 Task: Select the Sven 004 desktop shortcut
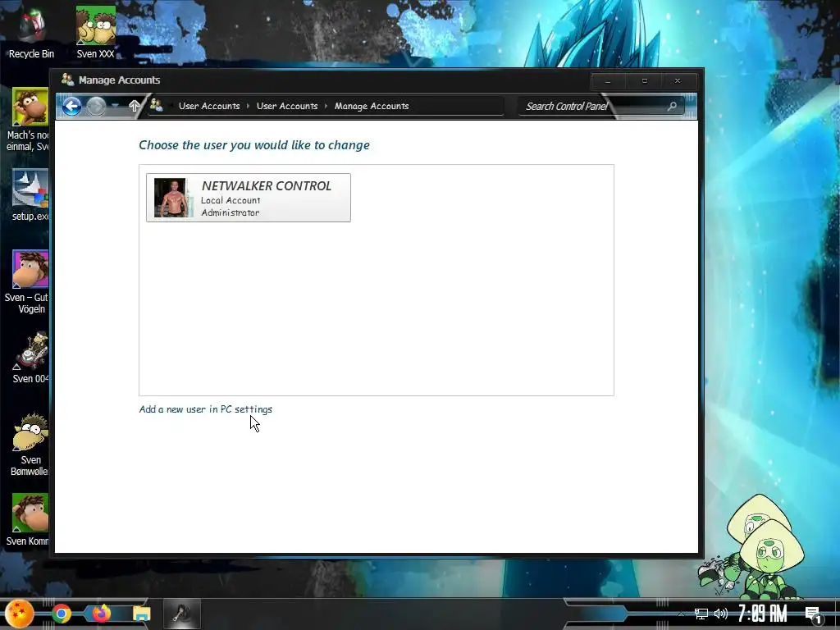click(30, 358)
